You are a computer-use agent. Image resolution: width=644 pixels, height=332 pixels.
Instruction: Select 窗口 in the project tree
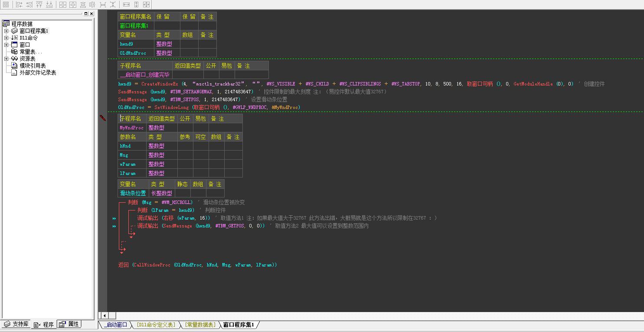[x=25, y=45]
